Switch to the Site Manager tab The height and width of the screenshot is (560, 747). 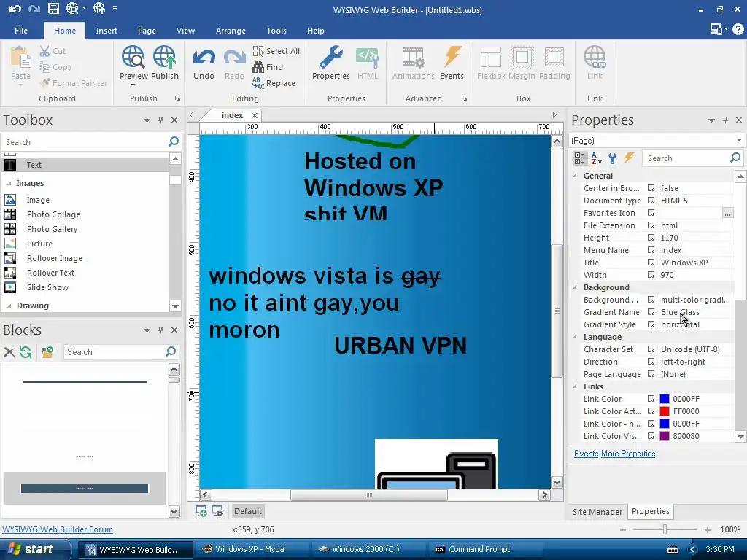pos(597,511)
